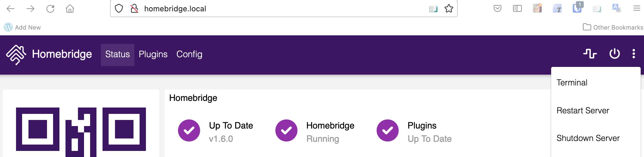
Task: Bookmark this page with star icon
Action: (449, 9)
